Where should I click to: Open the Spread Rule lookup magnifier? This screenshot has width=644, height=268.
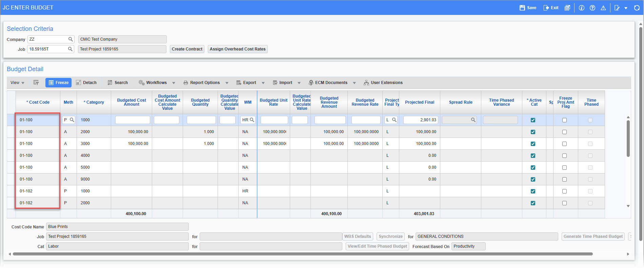[473, 120]
